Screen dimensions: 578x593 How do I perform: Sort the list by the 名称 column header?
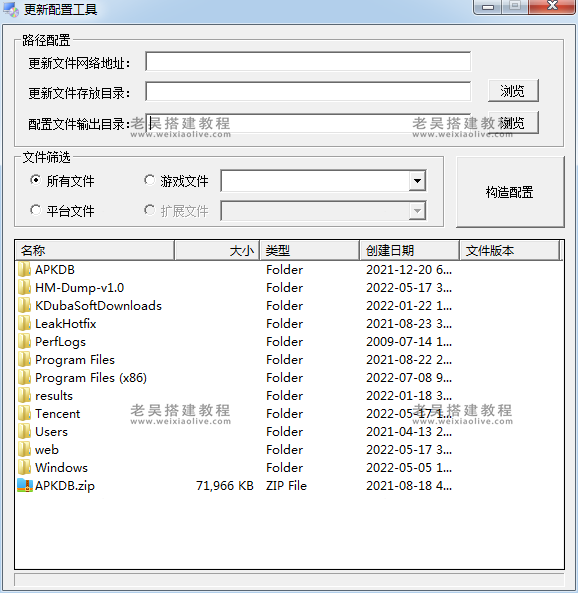[x=95, y=250]
